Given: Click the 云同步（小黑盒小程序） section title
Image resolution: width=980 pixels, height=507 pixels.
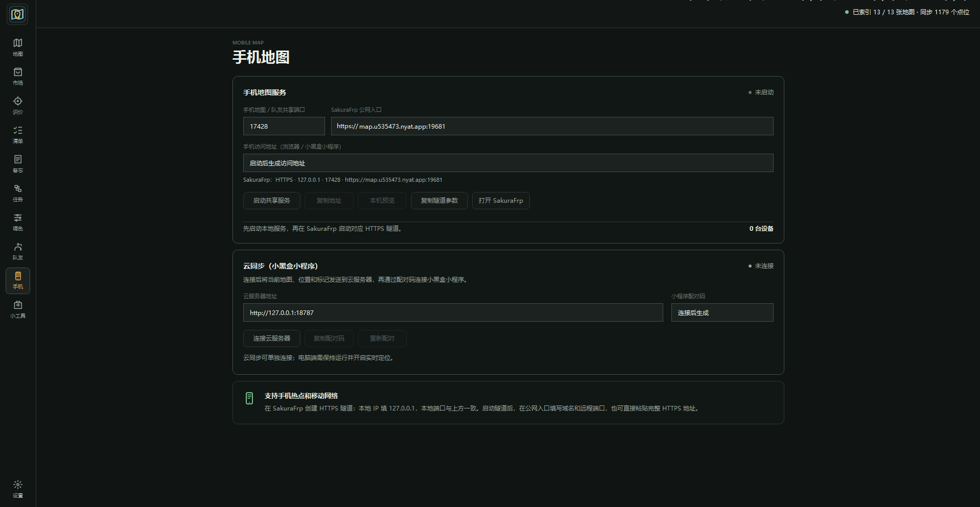Looking at the screenshot, I should (281, 266).
